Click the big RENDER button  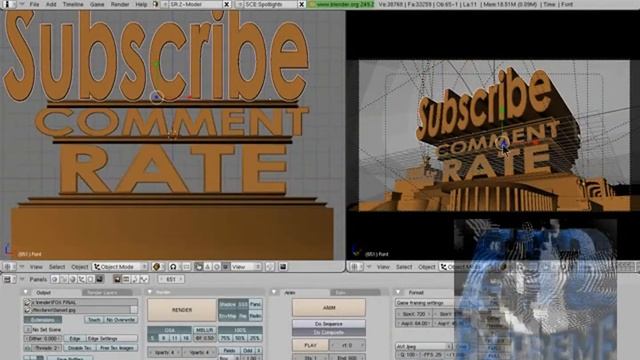coord(182,310)
